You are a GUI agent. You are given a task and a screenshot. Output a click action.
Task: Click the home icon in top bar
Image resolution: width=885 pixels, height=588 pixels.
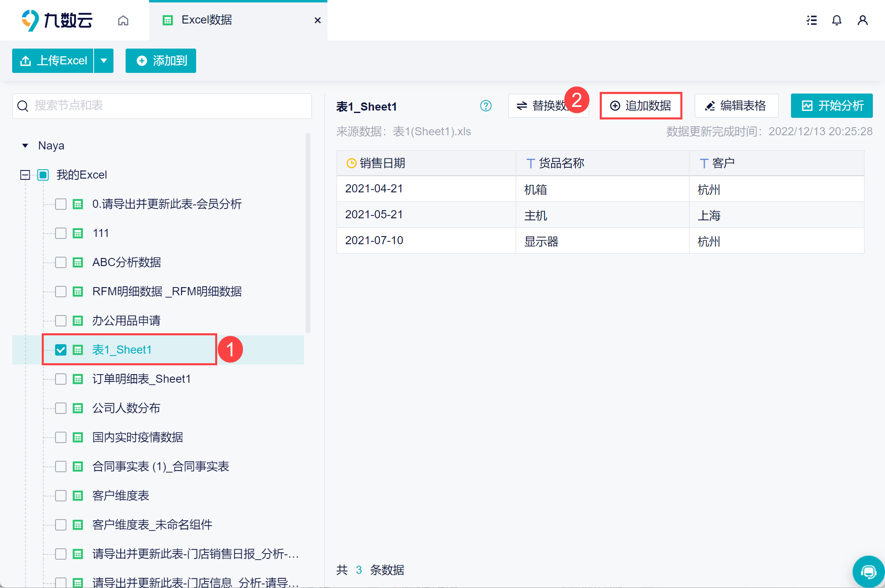[123, 20]
